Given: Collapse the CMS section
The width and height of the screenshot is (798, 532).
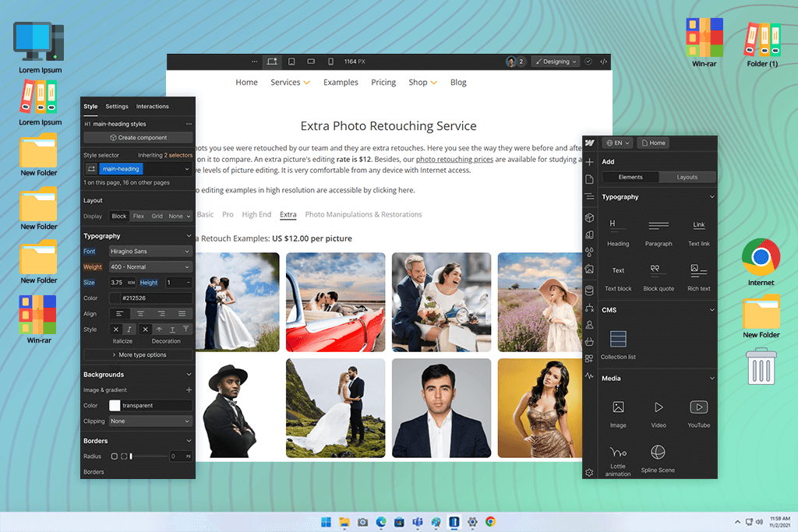Looking at the screenshot, I should pyautogui.click(x=711, y=310).
